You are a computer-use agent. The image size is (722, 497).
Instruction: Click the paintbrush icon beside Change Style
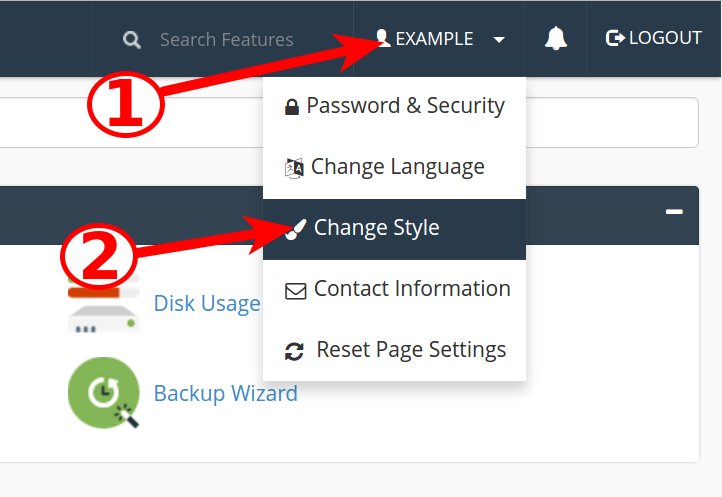(296, 229)
